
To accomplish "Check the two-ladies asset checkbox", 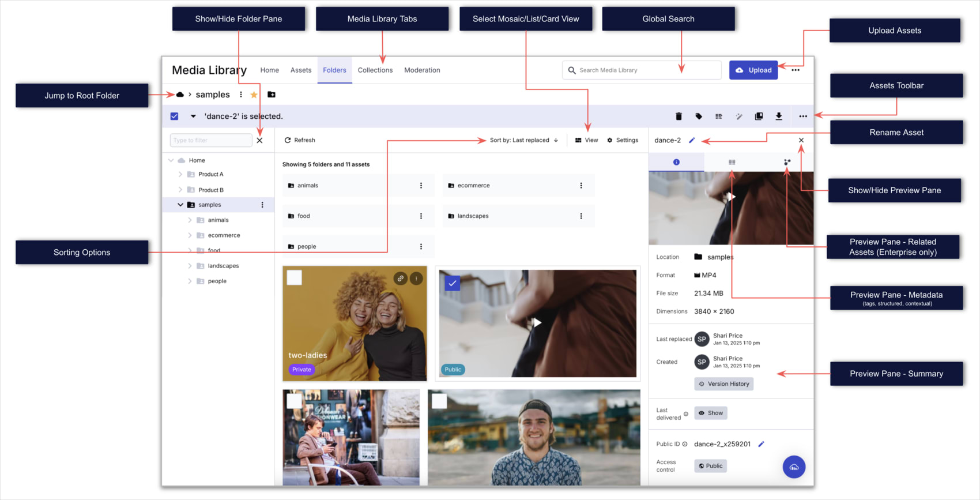I will tap(295, 278).
